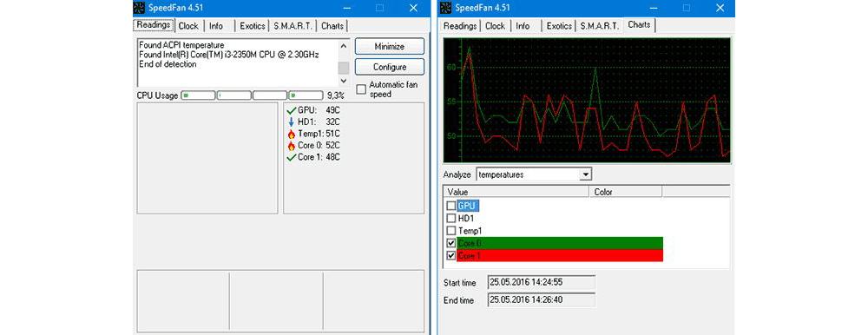Click the green checkmark icon beside Core 1 reading
The image size is (868, 335).
tap(292, 157)
